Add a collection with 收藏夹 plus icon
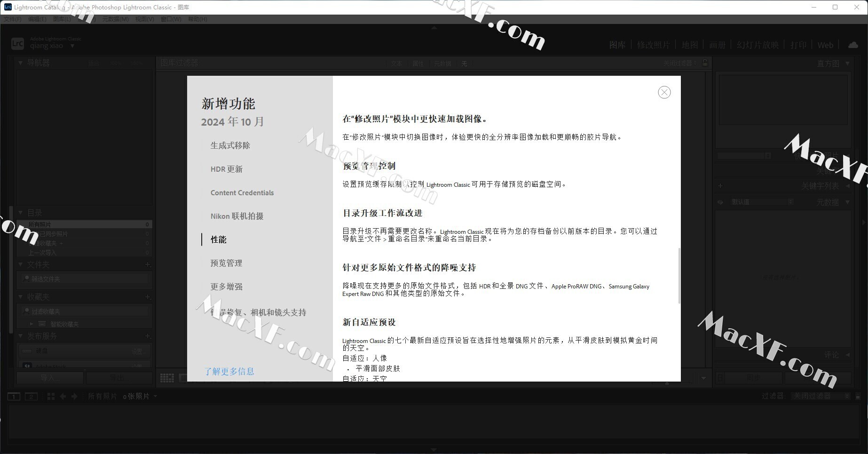The image size is (868, 454). 148,297
